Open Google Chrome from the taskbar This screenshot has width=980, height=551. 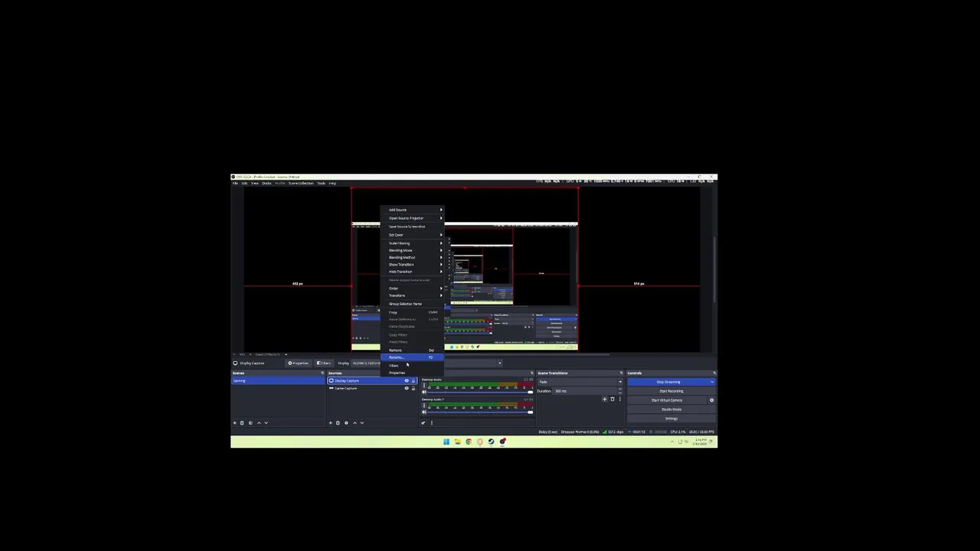(x=469, y=442)
